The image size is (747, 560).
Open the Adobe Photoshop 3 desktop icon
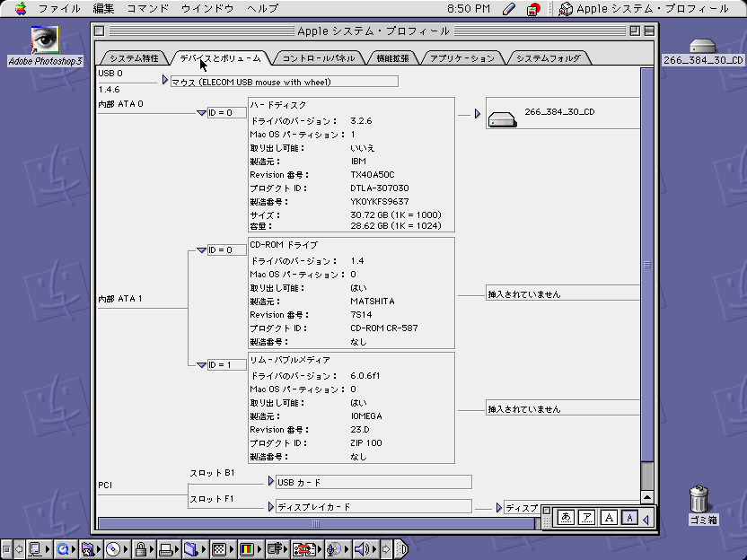tap(44, 41)
